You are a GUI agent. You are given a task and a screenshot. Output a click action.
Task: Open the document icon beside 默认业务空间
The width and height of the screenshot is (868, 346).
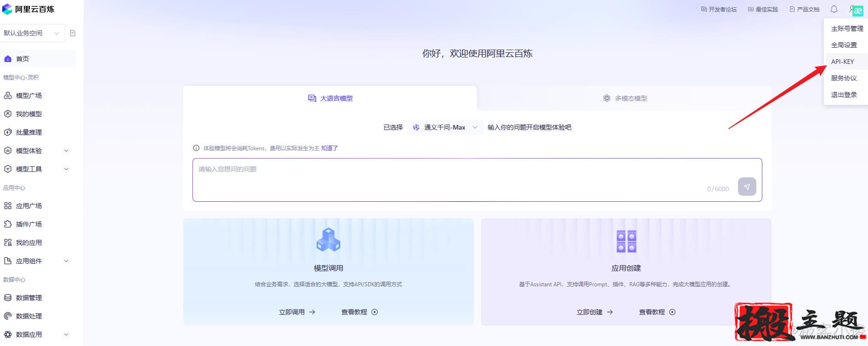pos(73,33)
